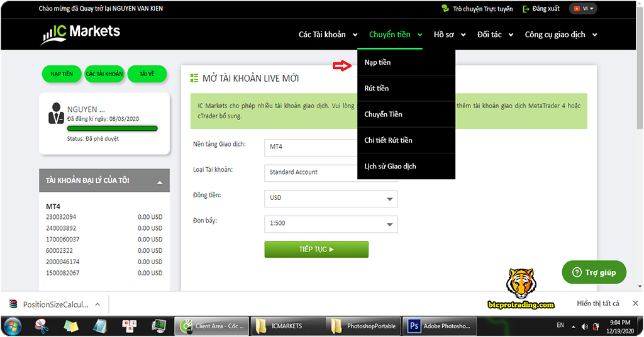
Task: Show hidden system tray icons
Action: [x=574, y=327]
